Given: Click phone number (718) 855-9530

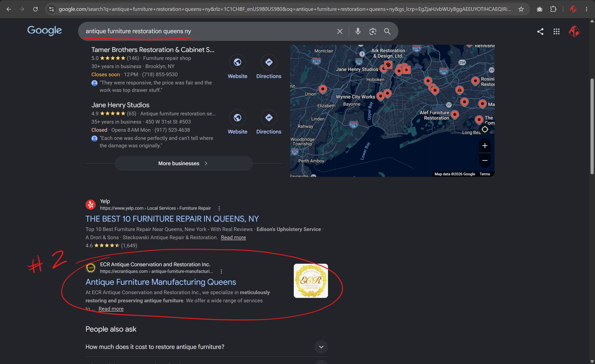Looking at the screenshot, I should click(x=160, y=75).
